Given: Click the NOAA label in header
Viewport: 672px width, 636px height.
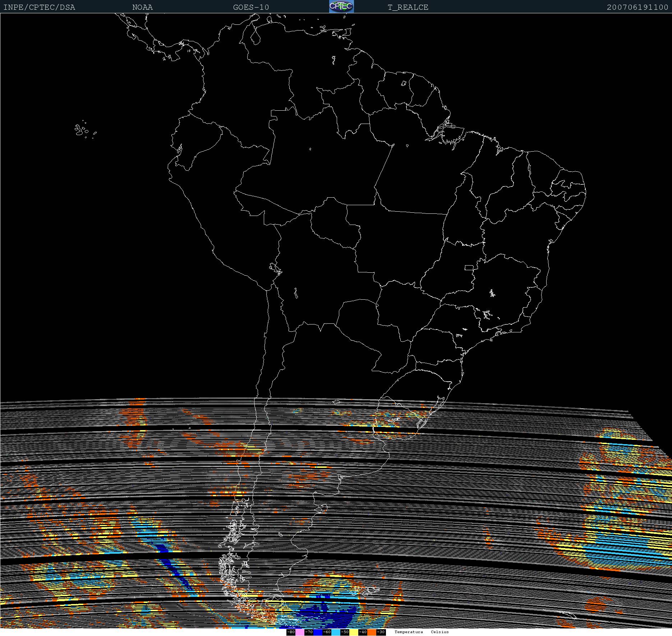Looking at the screenshot, I should click(x=142, y=7).
